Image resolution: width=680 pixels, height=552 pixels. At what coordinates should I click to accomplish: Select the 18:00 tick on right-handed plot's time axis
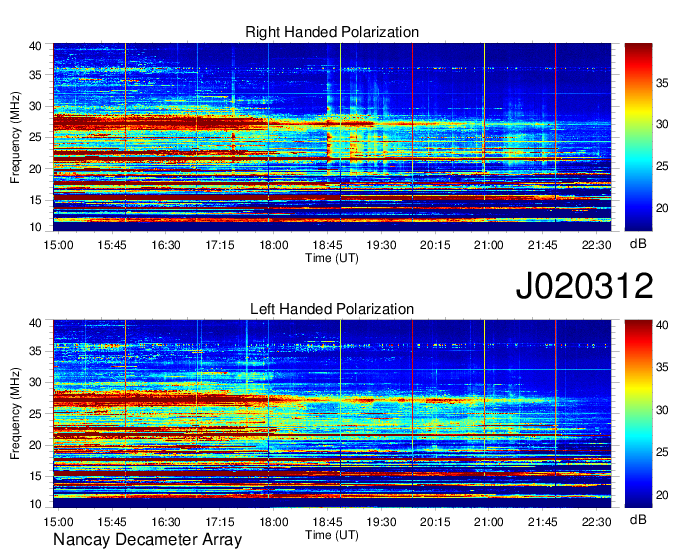274,245
